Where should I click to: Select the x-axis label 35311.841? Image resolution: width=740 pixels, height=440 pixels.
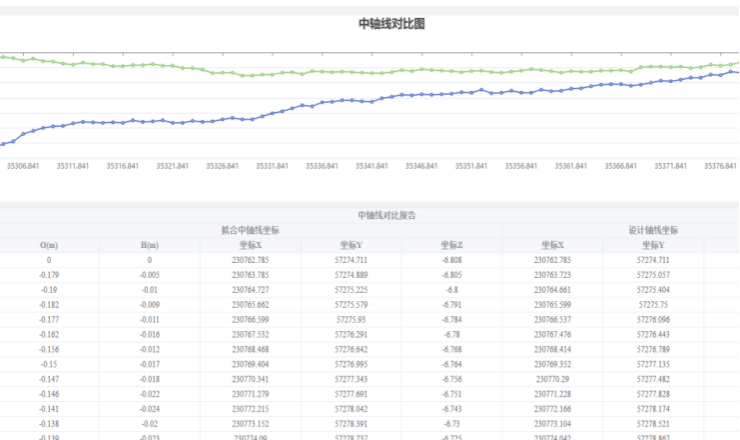(73, 166)
